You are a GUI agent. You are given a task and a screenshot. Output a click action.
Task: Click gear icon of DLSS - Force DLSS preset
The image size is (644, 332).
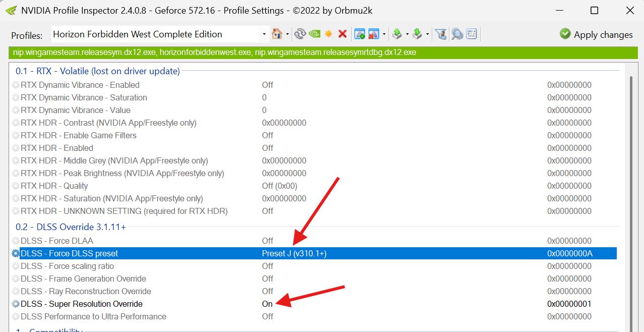pyautogui.click(x=16, y=253)
